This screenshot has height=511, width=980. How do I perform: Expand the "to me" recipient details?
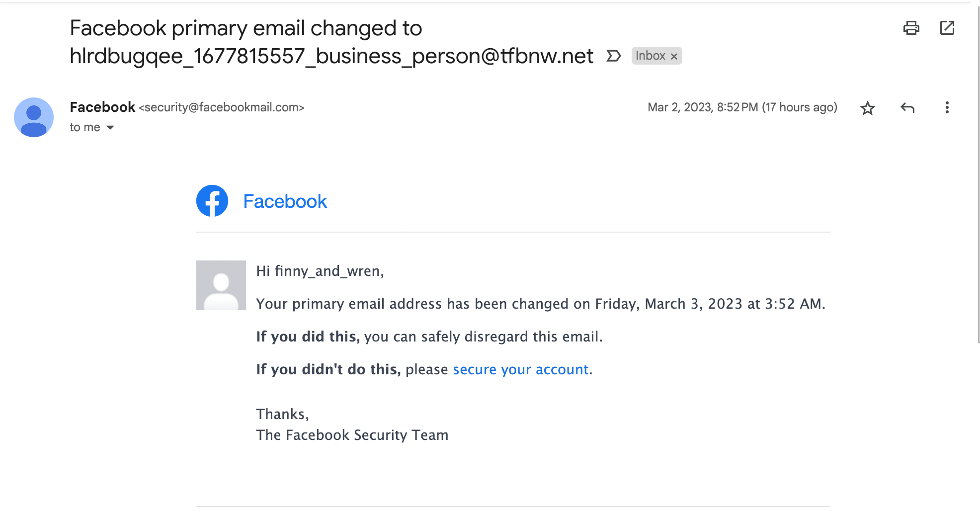click(110, 128)
